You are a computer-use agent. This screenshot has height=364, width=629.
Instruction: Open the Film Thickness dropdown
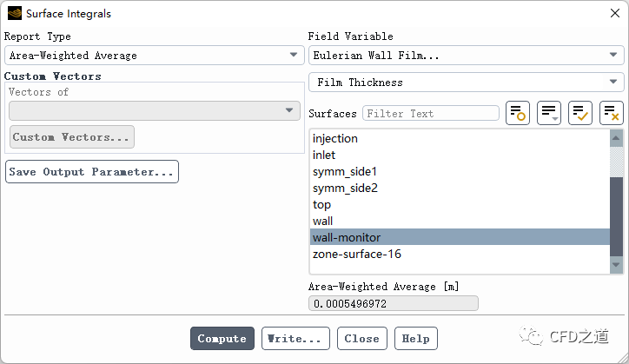[x=466, y=83]
